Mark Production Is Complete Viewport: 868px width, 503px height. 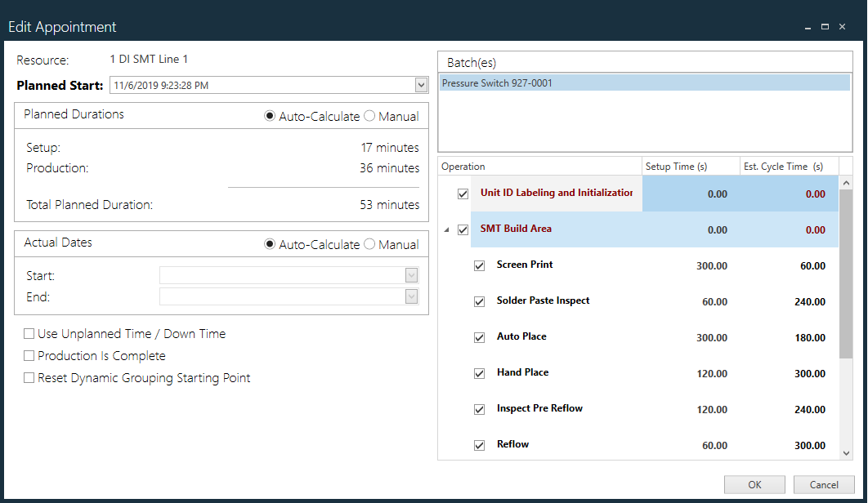pyautogui.click(x=29, y=355)
